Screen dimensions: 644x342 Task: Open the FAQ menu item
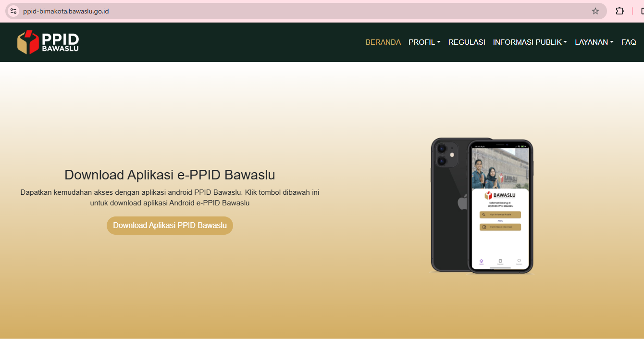[629, 42]
